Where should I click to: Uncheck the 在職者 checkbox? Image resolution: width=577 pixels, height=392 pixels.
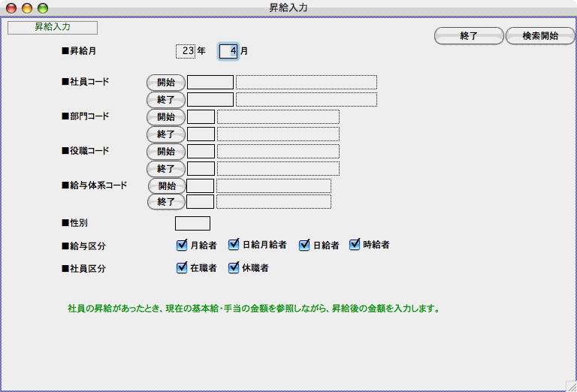[x=182, y=267]
